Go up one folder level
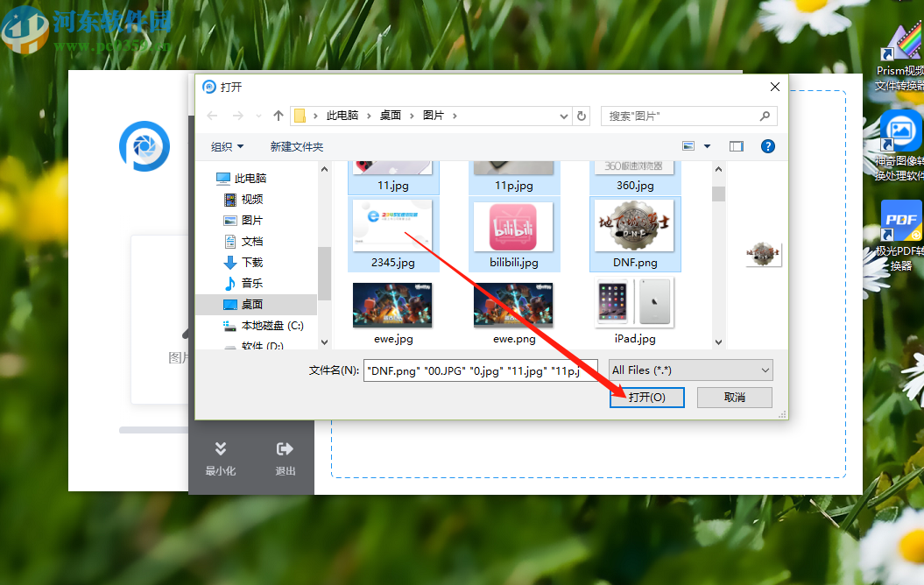The image size is (924, 585). 279,116
